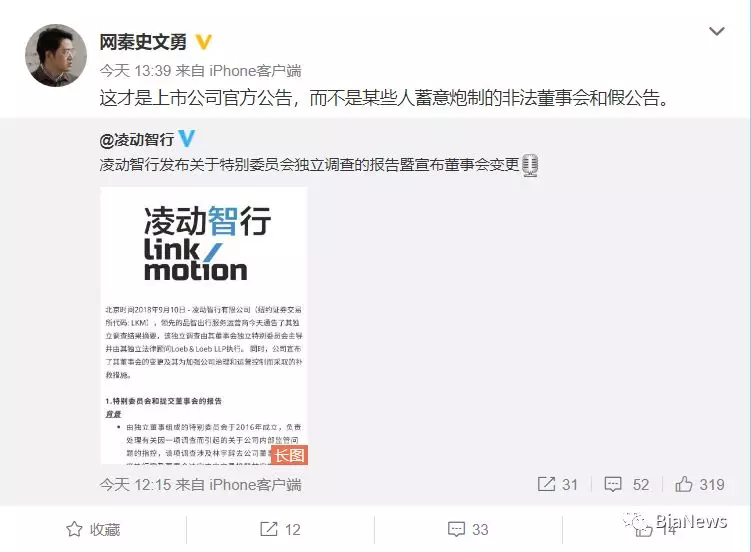Viewport: 751px width, 552px height.
Task: Open the @凌动智行 account link
Action: tap(137, 140)
